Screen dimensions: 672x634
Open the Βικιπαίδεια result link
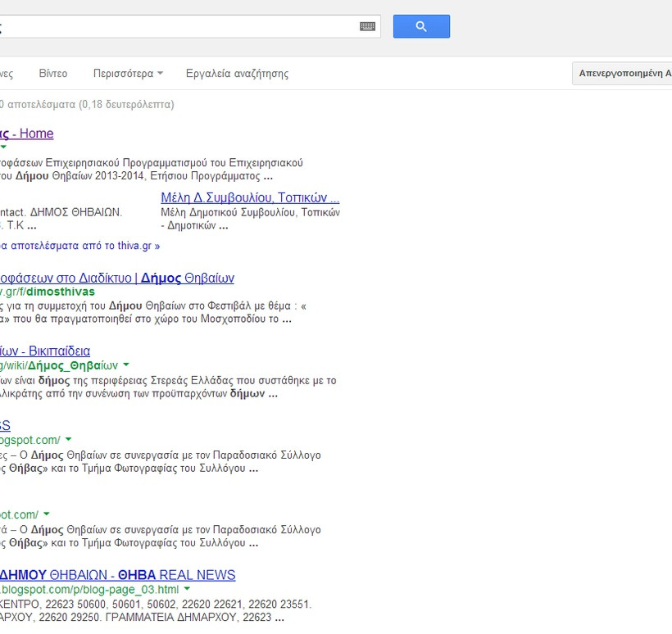[x=45, y=351]
